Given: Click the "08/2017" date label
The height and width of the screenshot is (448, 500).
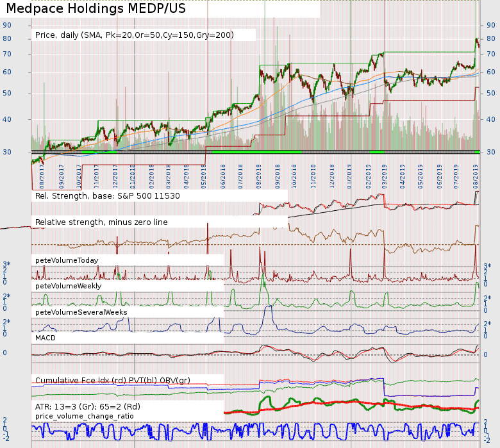Looking at the screenshot, I should (x=42, y=176).
